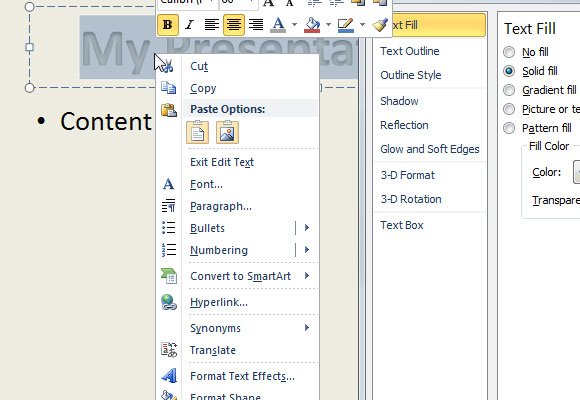Apply shape fill paint bucket icon
Viewport: 580px width, 400px height.
tap(312, 25)
